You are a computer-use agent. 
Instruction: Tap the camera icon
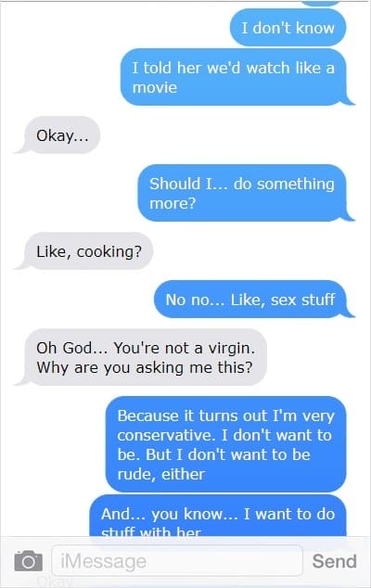[x=28, y=561]
